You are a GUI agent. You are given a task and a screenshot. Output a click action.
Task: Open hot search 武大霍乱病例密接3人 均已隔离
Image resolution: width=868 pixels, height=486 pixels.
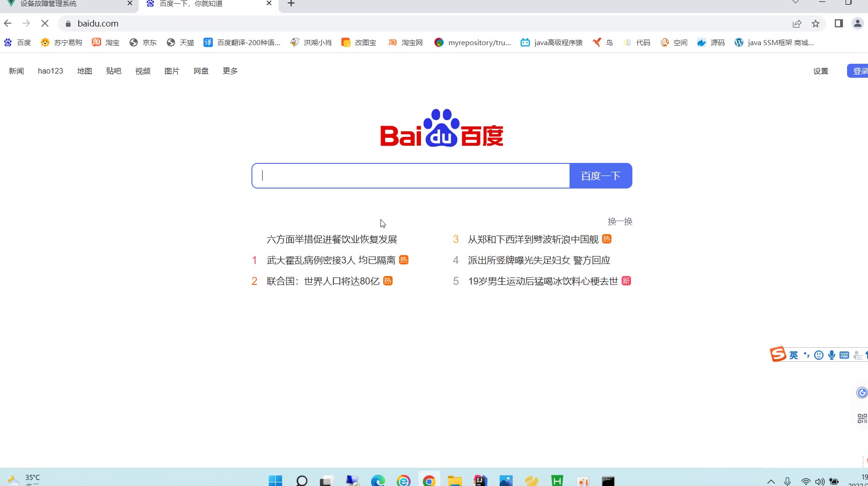(331, 260)
